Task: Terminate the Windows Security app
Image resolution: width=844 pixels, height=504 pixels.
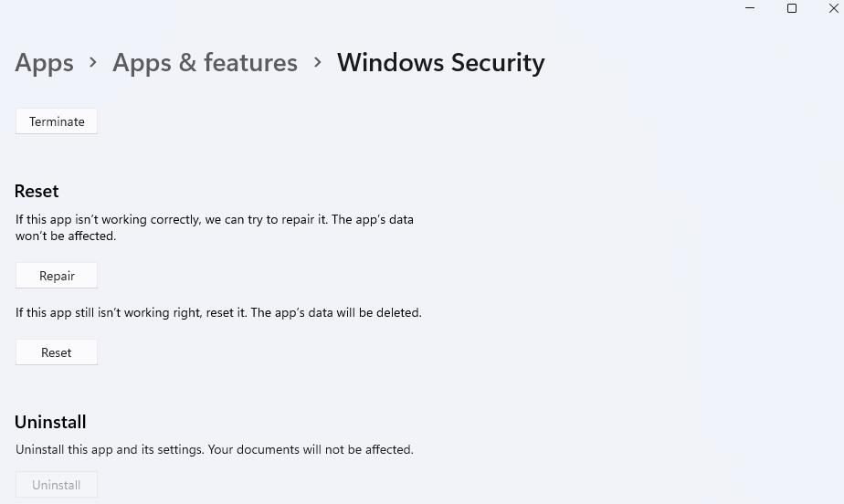Action: pyautogui.click(x=57, y=121)
